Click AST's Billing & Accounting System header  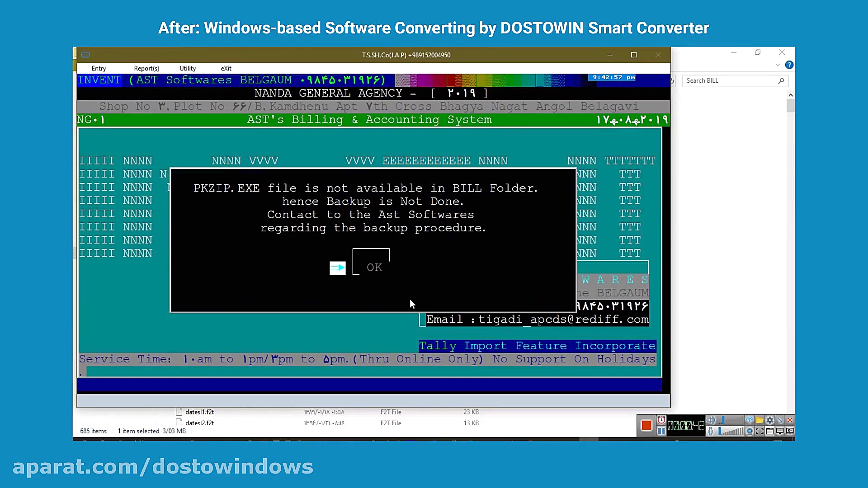(369, 120)
